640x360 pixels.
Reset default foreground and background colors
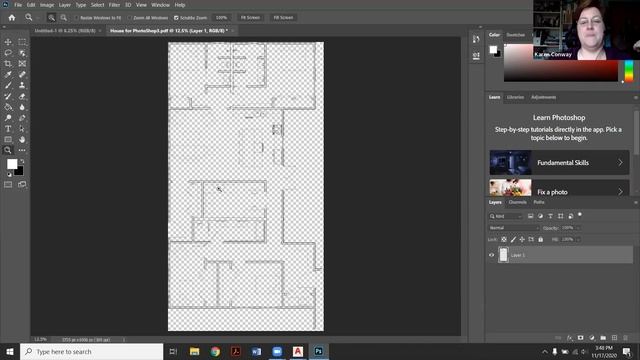point(9,174)
